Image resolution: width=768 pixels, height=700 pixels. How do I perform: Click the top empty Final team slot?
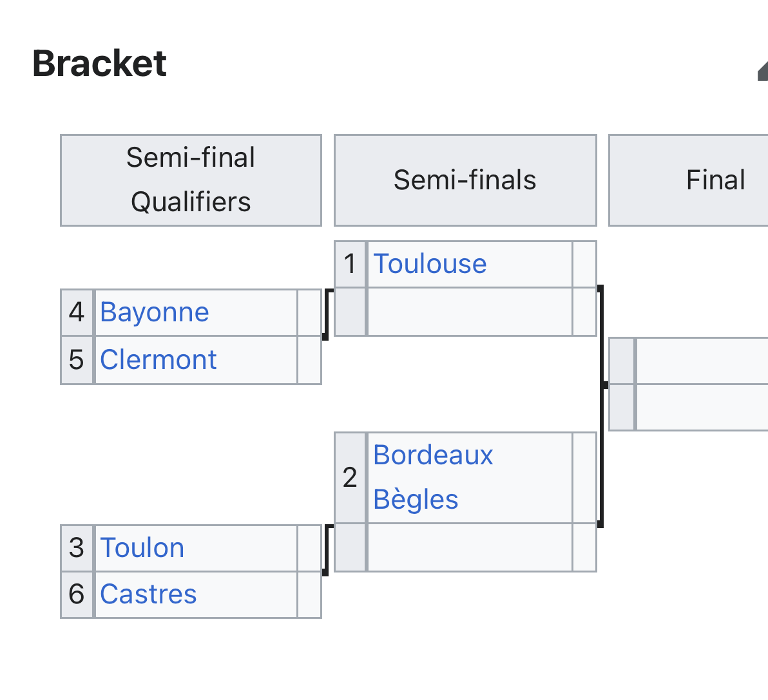701,361
